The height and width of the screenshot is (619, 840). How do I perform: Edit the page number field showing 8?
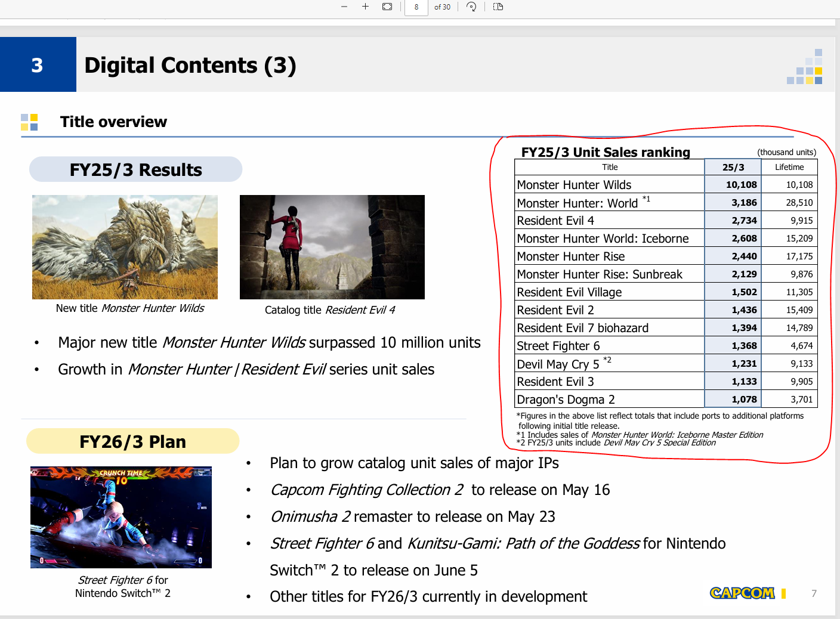coord(416,7)
